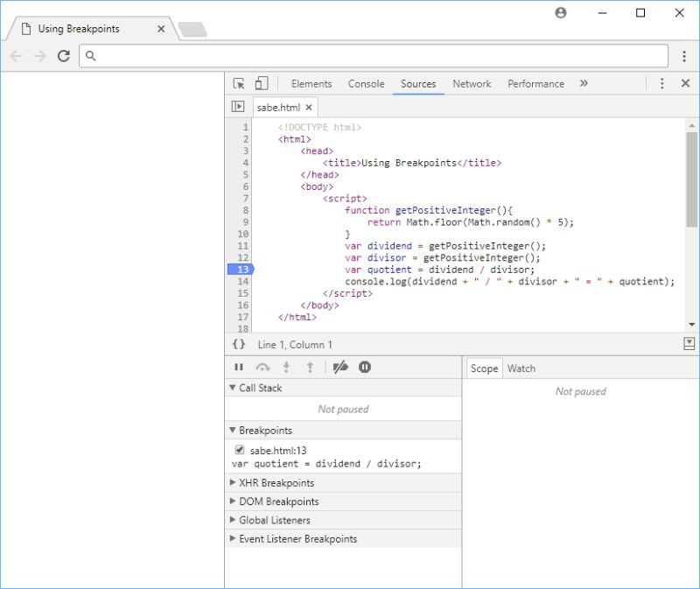
Task: Open the show navigator sidebar icon
Action: point(236,106)
